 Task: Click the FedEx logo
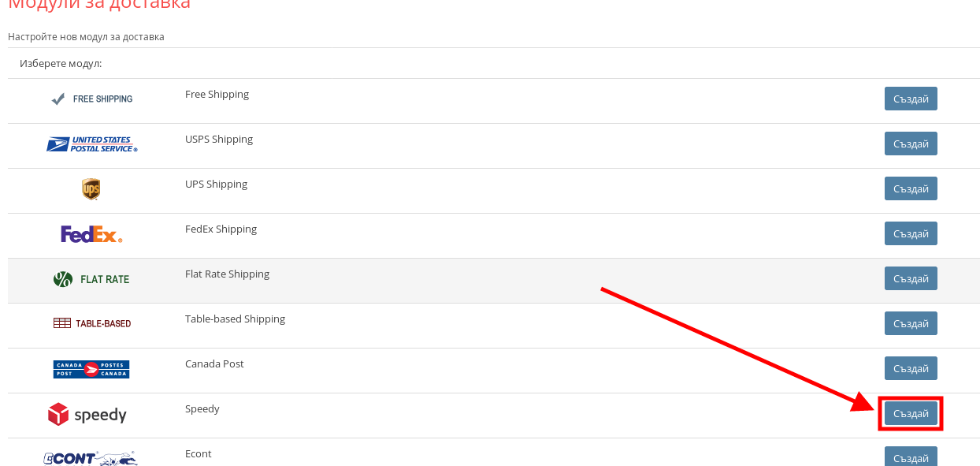coord(91,234)
